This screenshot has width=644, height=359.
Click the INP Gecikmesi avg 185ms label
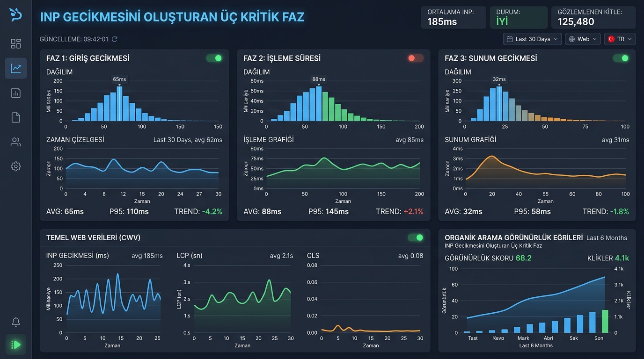click(147, 256)
